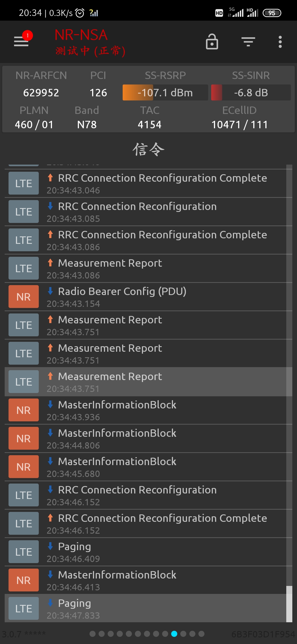The height and width of the screenshot is (644, 297).
Task: Jump to the first page indicator dot
Action: (93, 634)
